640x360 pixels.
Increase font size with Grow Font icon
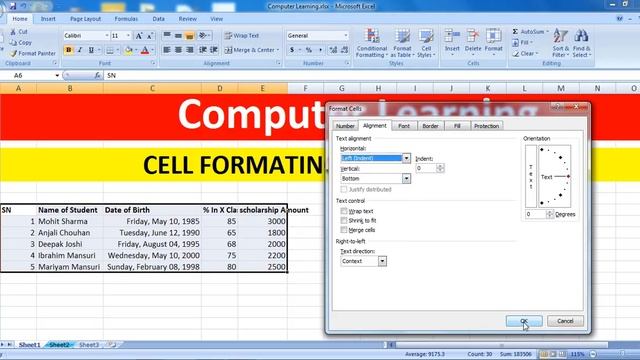(x=139, y=36)
